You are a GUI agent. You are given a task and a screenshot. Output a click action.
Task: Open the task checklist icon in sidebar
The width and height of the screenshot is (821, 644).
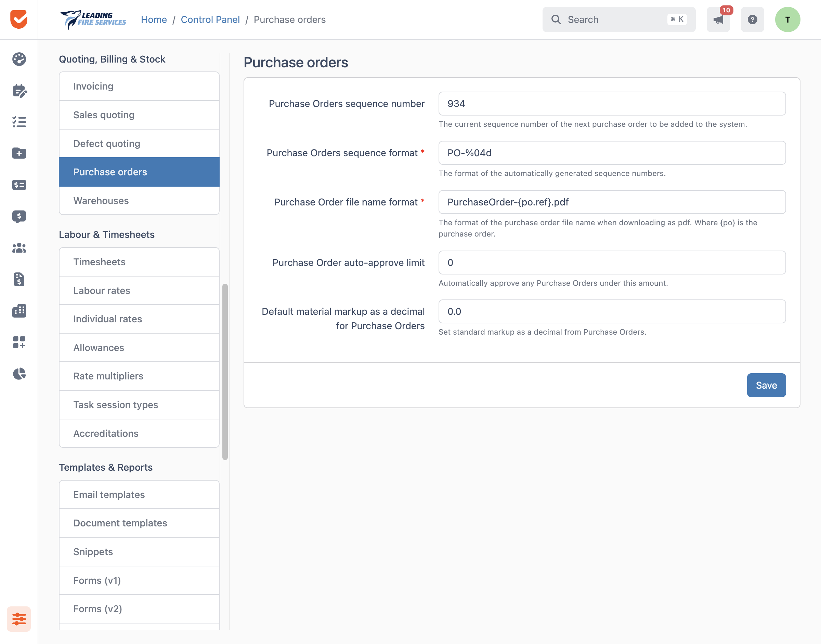pos(19,122)
